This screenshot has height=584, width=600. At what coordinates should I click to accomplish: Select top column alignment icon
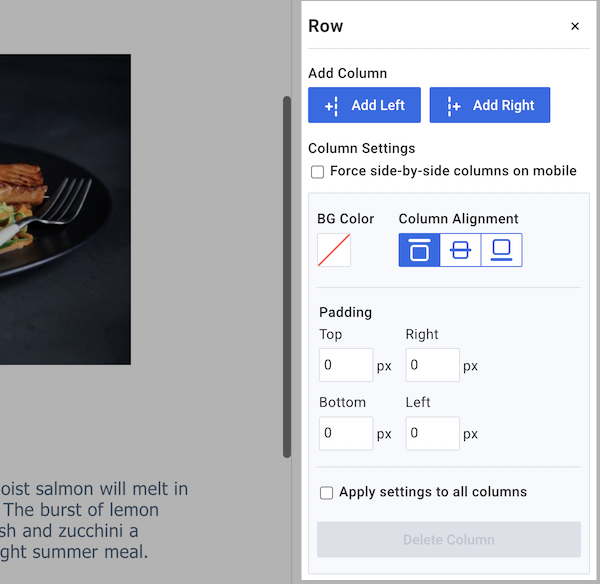[x=419, y=250]
